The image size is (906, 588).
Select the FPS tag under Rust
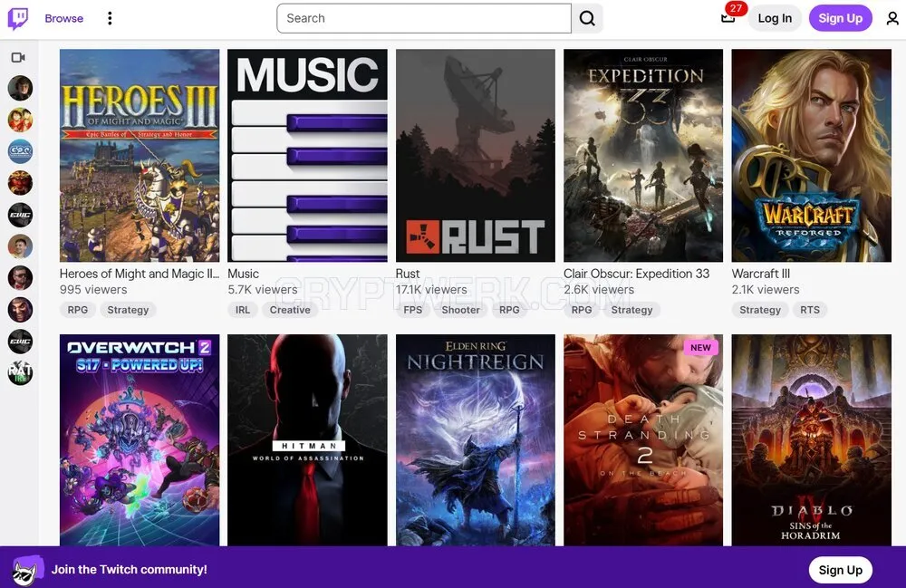(x=412, y=310)
